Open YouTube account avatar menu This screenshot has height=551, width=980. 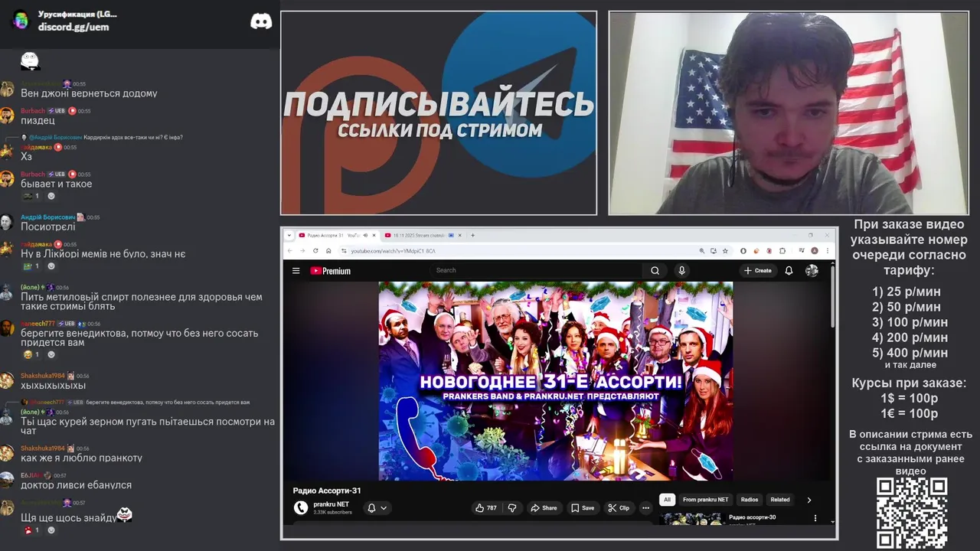click(812, 270)
